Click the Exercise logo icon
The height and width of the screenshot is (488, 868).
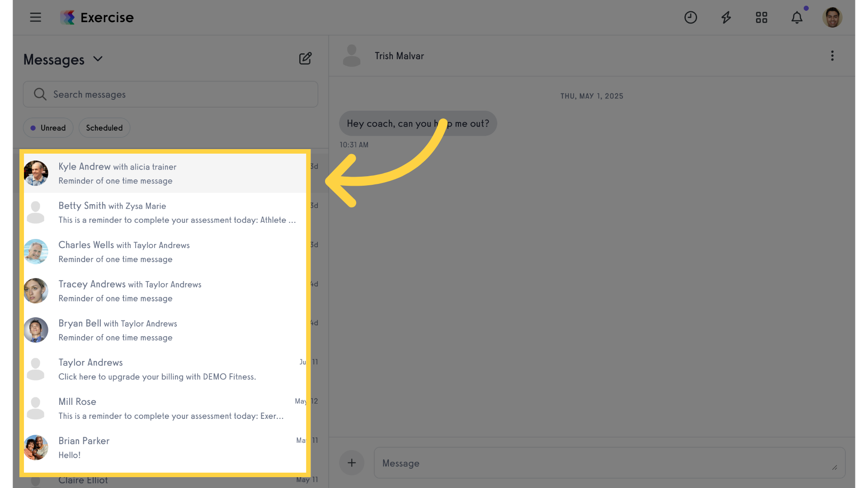pyautogui.click(x=68, y=17)
